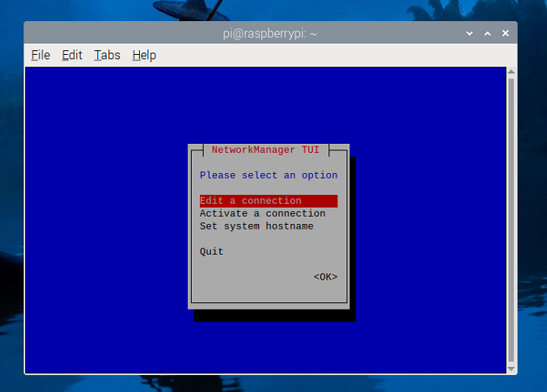This screenshot has height=392, width=547.
Task: Minimize the terminal window
Action: tap(469, 33)
